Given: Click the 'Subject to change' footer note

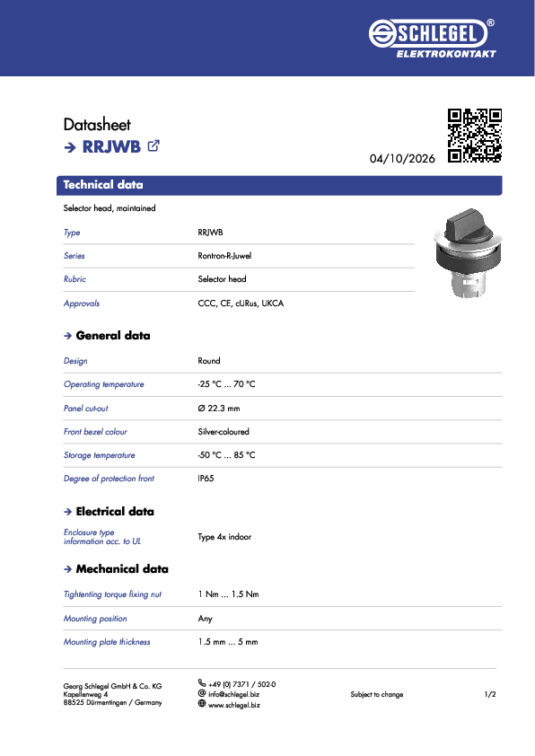Looking at the screenshot, I should point(377,694).
